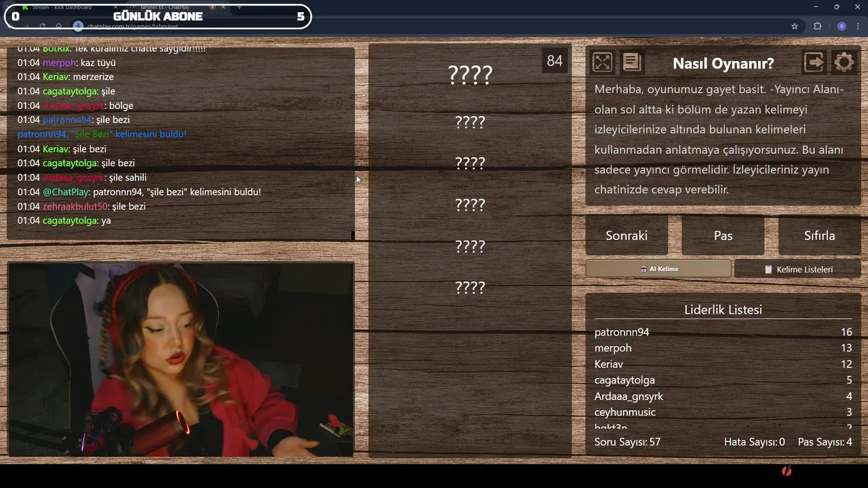The height and width of the screenshot is (488, 868).
Task: Open the browser profile avatar
Action: (x=842, y=26)
